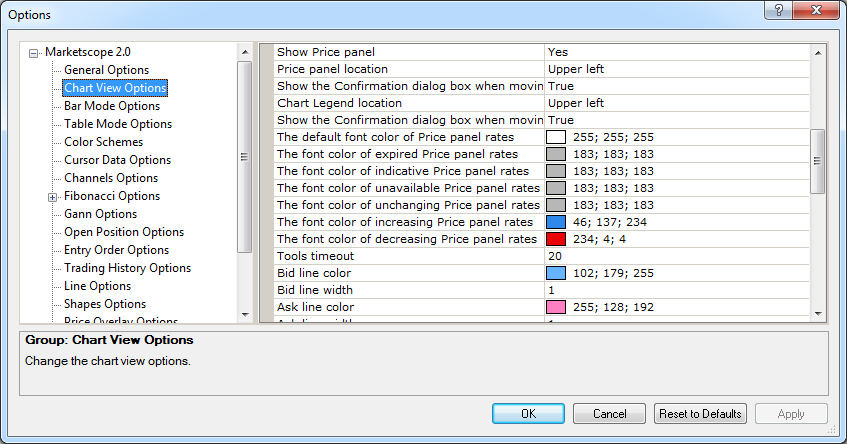This screenshot has height=444, width=847.
Task: Click the tree panel scroll-down arrow
Action: coord(245,314)
